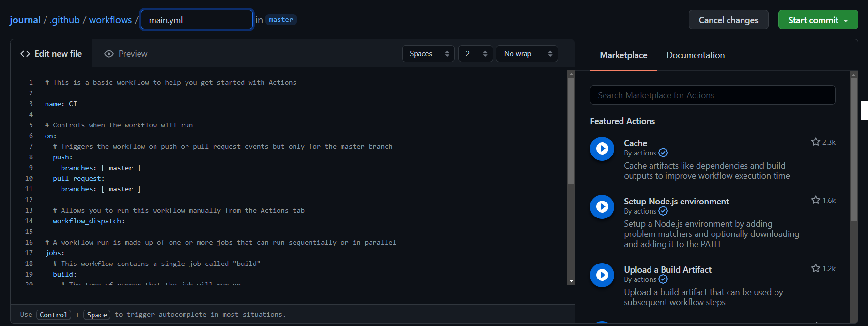The height and width of the screenshot is (326, 868).
Task: Click the eye icon on Preview tab
Action: tap(109, 54)
